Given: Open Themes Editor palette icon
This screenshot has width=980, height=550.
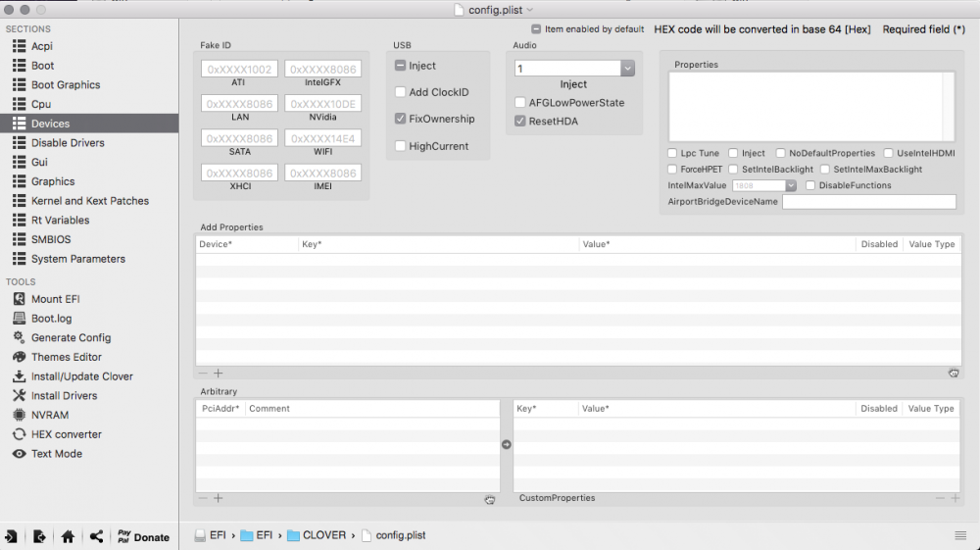Looking at the screenshot, I should tap(20, 357).
